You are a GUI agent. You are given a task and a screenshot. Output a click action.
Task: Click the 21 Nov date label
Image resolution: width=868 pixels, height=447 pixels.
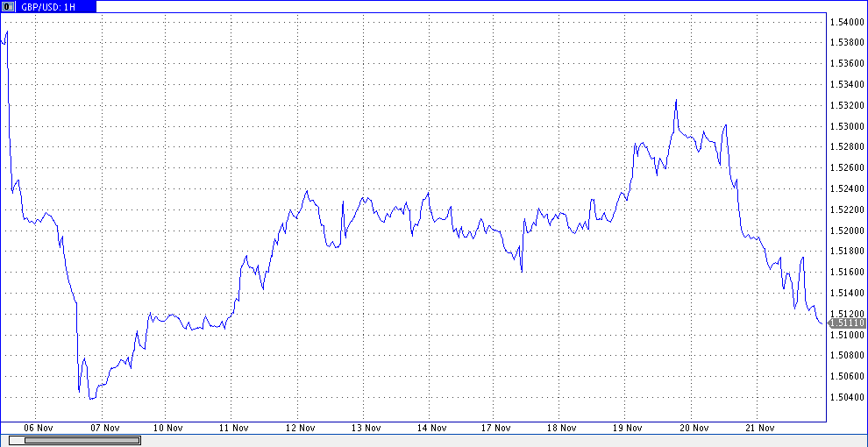pos(759,429)
